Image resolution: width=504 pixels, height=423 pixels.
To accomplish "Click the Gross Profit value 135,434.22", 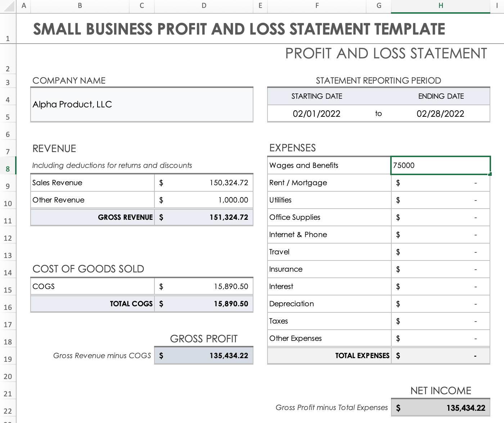I will click(x=204, y=356).
